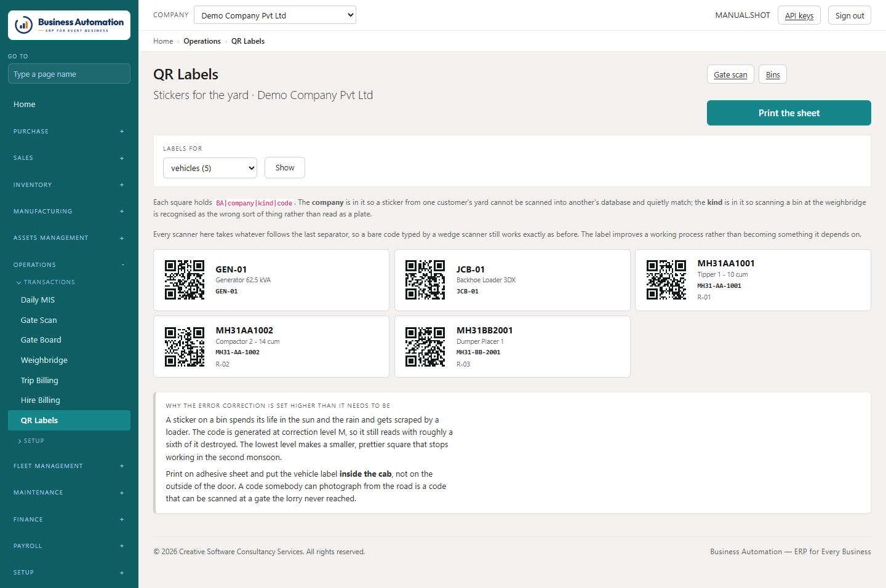Viewport: 886px width, 588px height.
Task: Click the R-01 route text
Action: 704,297
